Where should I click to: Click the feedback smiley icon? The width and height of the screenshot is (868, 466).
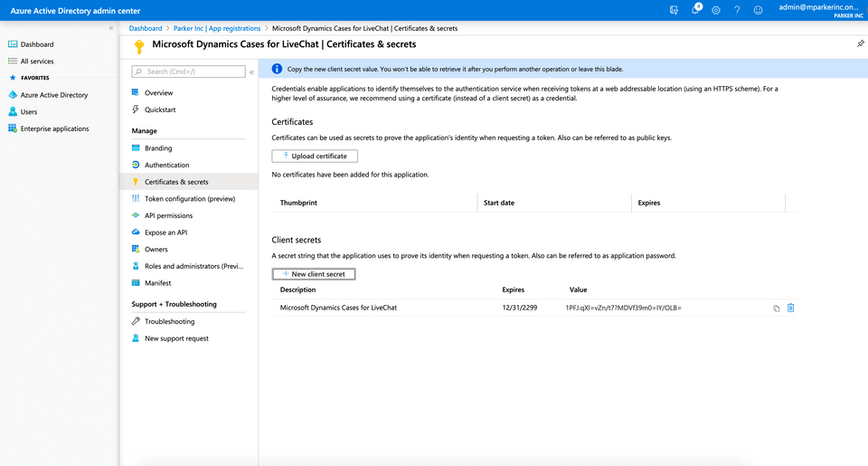point(758,10)
